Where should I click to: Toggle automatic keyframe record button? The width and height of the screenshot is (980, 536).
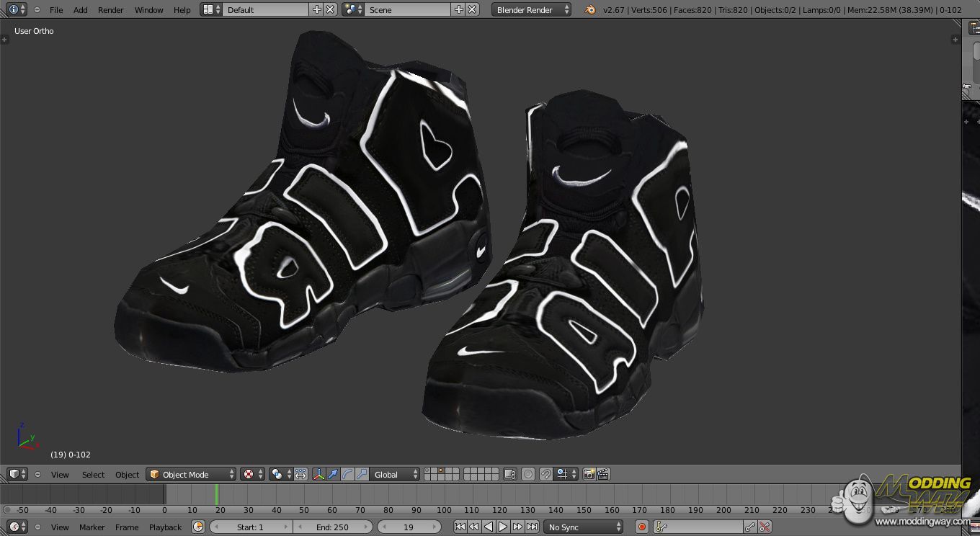coord(642,527)
